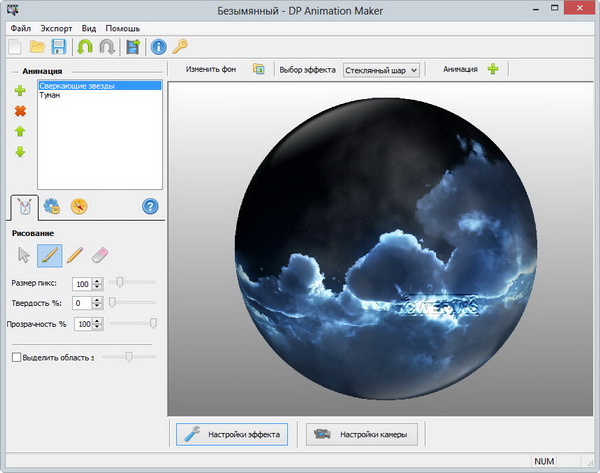Select Туман in the animation list
The width and height of the screenshot is (600, 473).
point(52,96)
